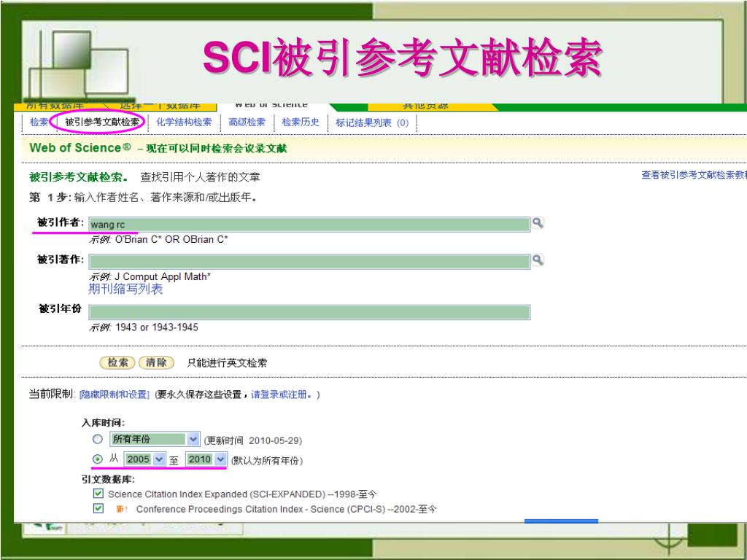Click the 清除 clear button
The height and width of the screenshot is (560, 747).
tap(156, 362)
